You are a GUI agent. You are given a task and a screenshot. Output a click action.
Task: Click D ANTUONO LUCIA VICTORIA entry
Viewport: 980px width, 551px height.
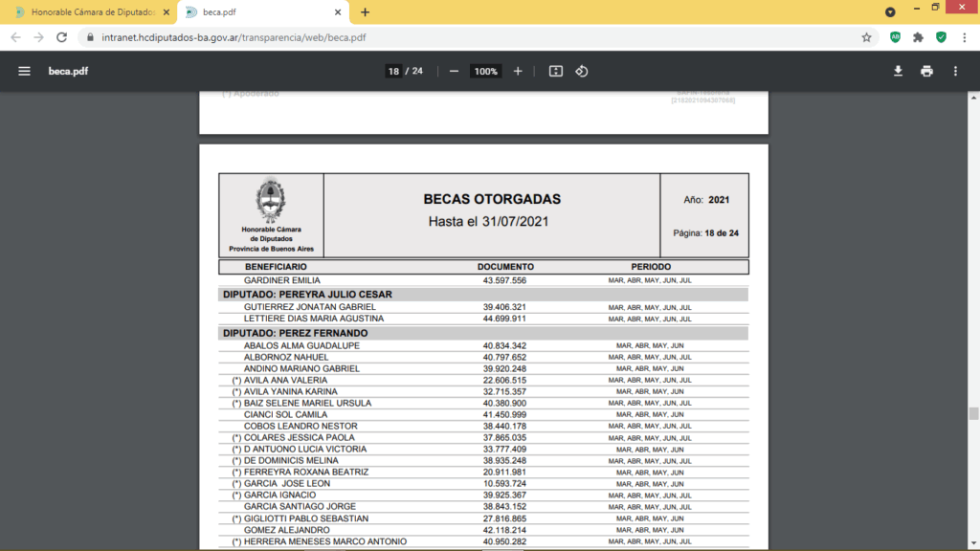[305, 450]
